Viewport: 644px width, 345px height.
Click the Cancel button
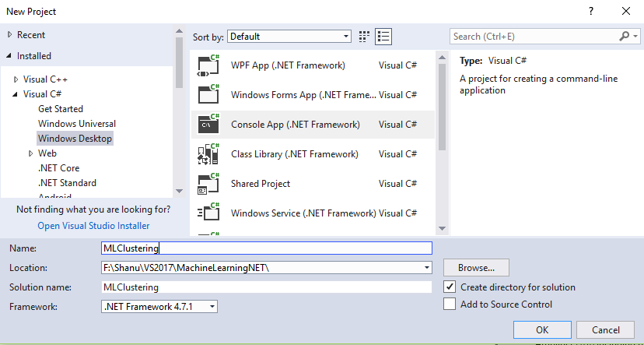tap(605, 329)
